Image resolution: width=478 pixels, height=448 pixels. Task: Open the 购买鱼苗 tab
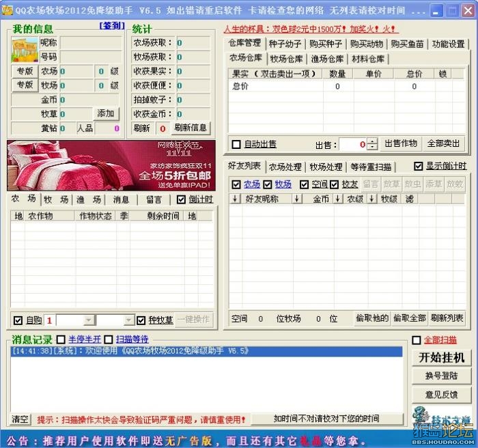point(407,44)
